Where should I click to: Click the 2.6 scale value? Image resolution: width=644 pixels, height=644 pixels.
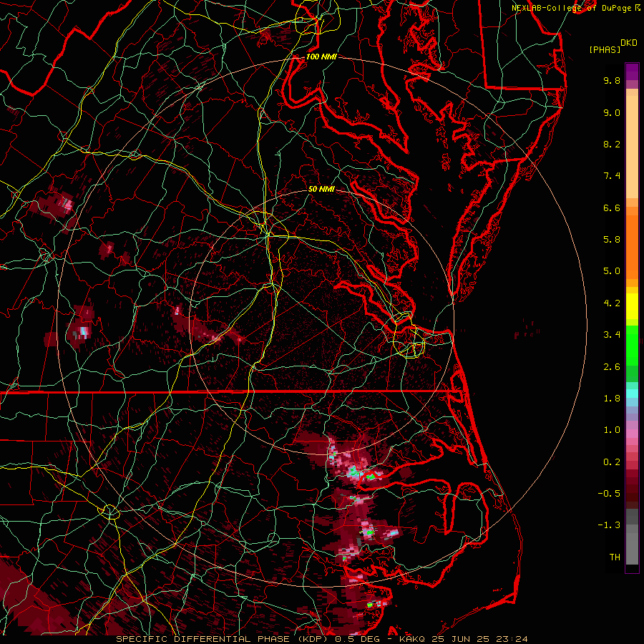(612, 367)
